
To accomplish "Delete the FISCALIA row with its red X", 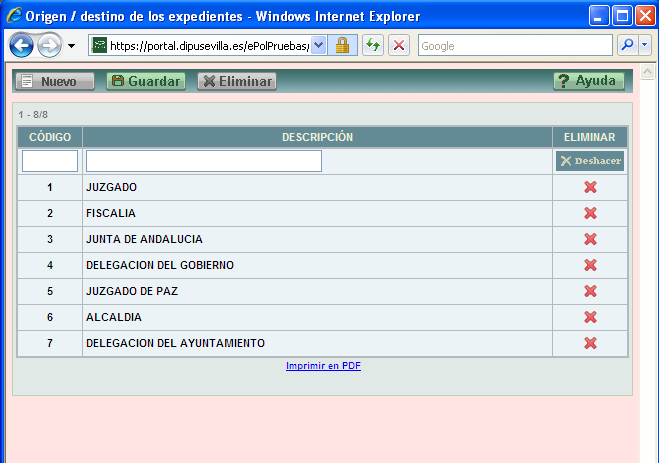I will coord(590,213).
